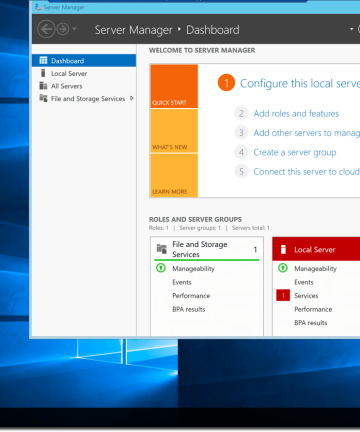Screen dimensions: 360x432
Task: Click the Server Manager title bar icon
Action: [38, 7]
